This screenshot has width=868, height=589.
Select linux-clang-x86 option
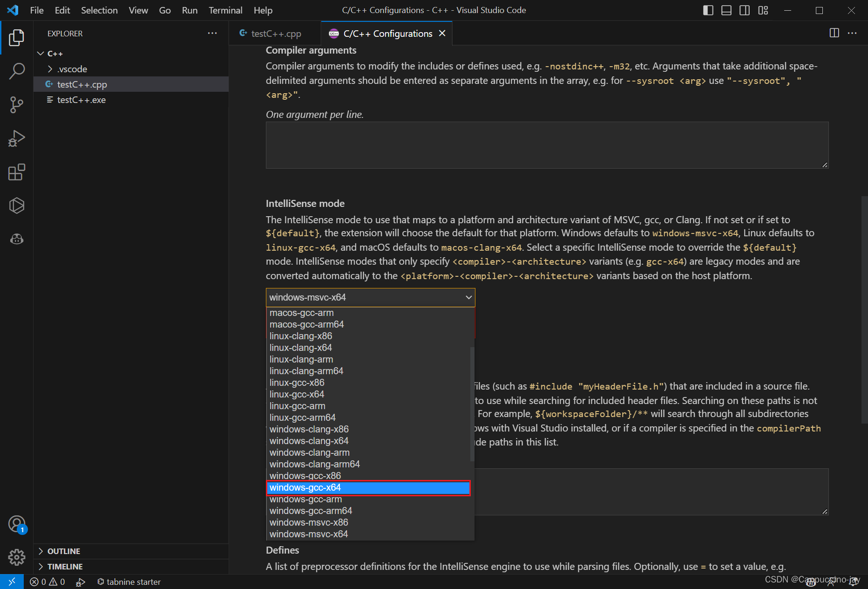[x=368, y=336]
